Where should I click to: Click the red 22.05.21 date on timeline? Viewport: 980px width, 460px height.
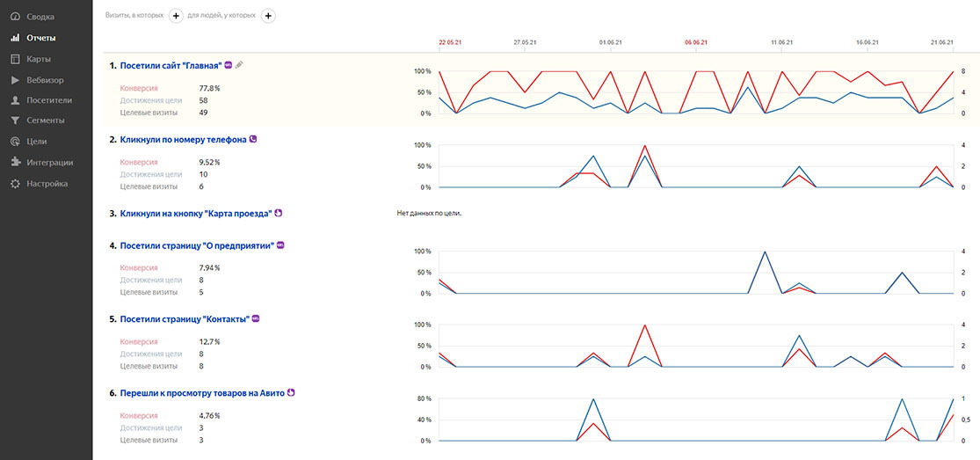pos(449,42)
